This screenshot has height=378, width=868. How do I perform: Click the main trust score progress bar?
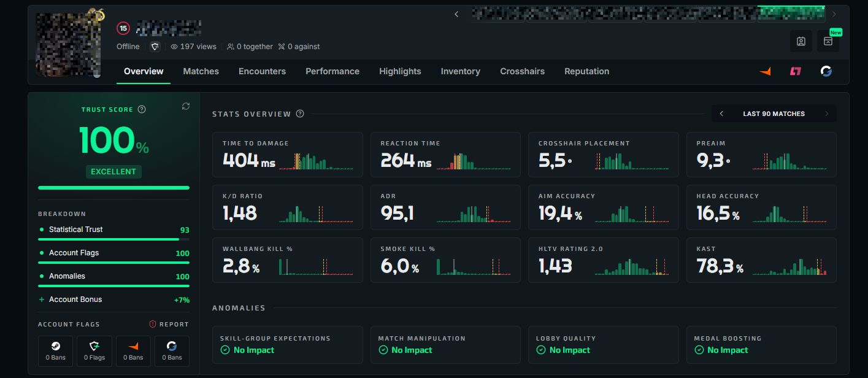pyautogui.click(x=113, y=188)
